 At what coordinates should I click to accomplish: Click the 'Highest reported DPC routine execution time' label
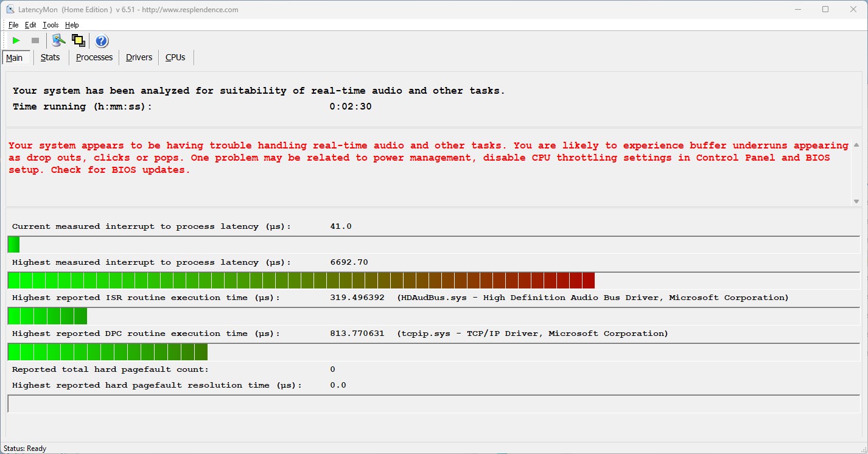coord(146,334)
